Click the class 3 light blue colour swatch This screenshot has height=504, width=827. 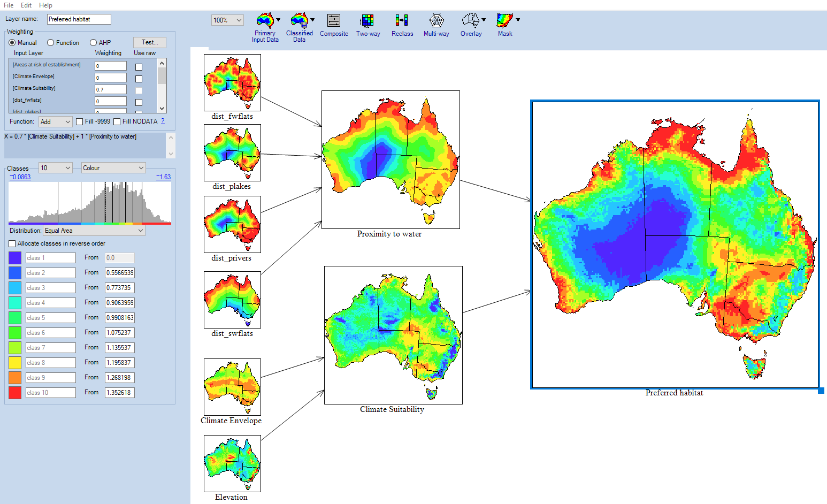tap(15, 288)
